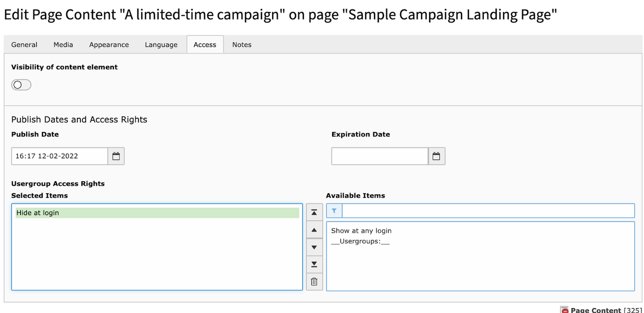Toggle visibility of the content element
The width and height of the screenshot is (644, 313).
pyautogui.click(x=21, y=85)
